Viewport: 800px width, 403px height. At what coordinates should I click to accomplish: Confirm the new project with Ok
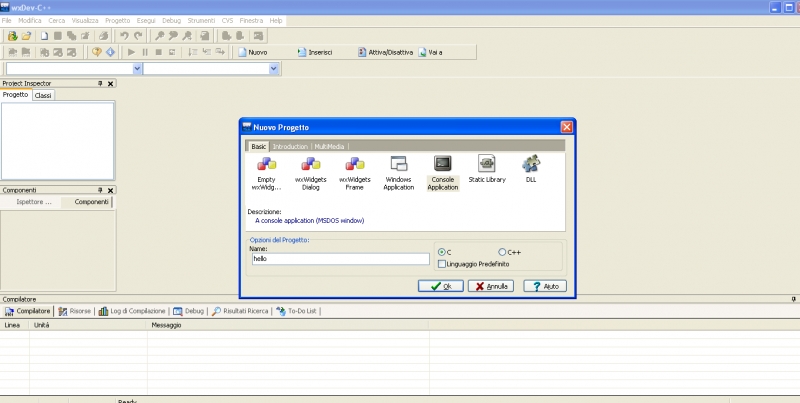pos(441,286)
